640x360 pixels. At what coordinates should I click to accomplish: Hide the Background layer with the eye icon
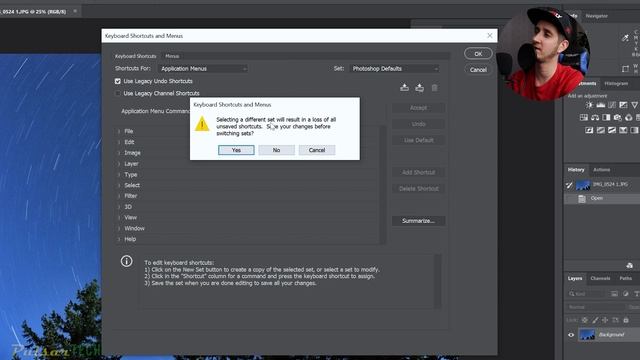(571, 335)
